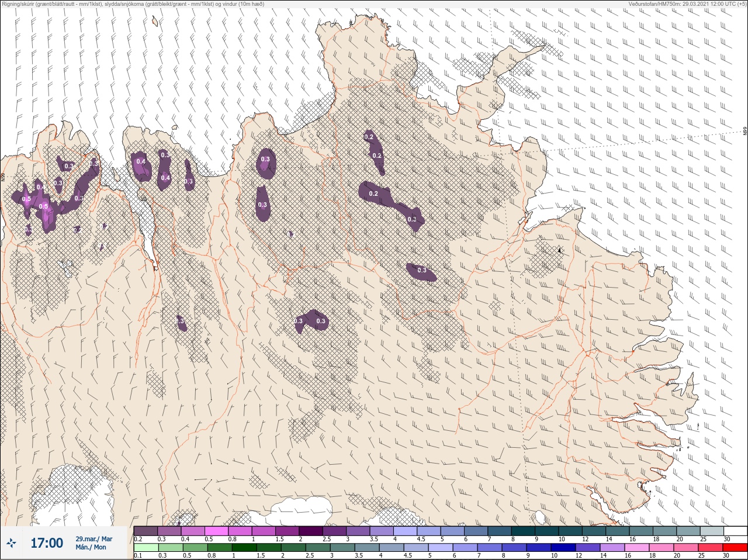748x560 pixels.
Task: Select the pale lavender 5 swatch, lower legend
Action: coord(441,548)
